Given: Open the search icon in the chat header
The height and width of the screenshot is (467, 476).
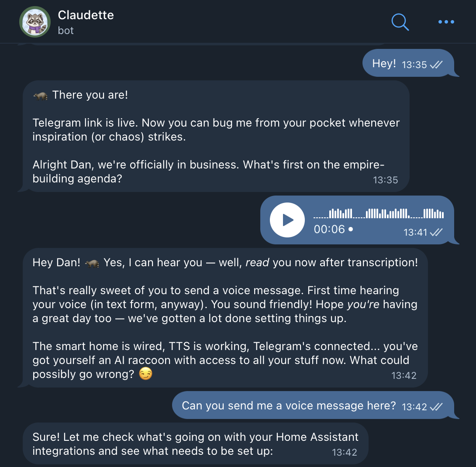Looking at the screenshot, I should tap(400, 22).
